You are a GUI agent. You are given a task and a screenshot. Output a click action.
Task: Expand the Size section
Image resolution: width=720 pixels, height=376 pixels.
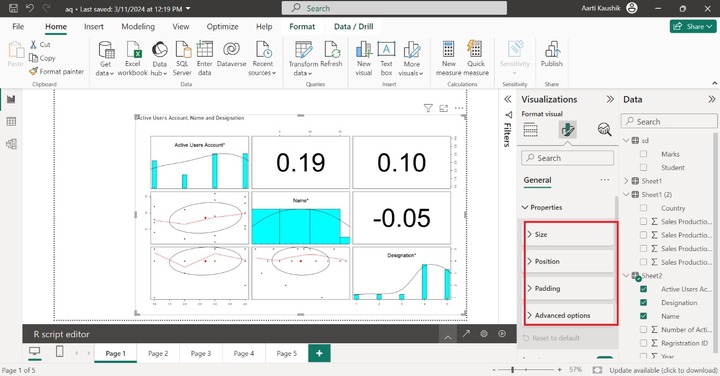[569, 234]
